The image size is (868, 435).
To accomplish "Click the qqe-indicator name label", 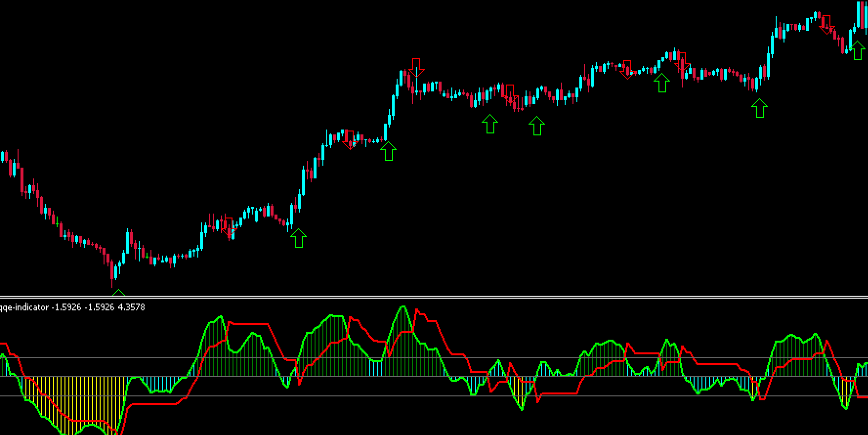I will point(24,307).
